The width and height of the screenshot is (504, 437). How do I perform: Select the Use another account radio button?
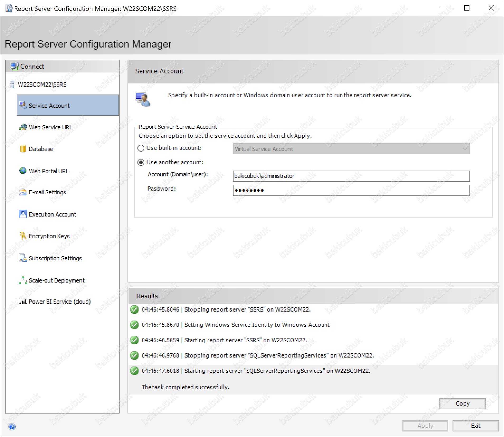141,162
